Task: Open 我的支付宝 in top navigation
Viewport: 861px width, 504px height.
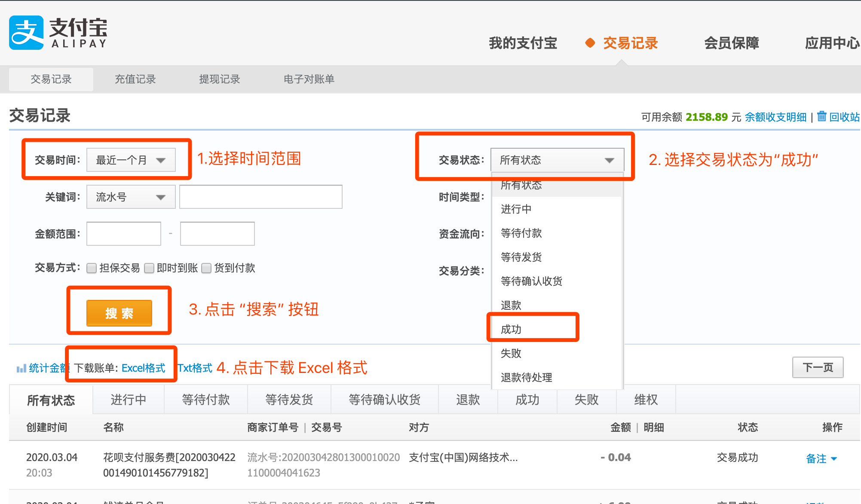Action: click(523, 43)
